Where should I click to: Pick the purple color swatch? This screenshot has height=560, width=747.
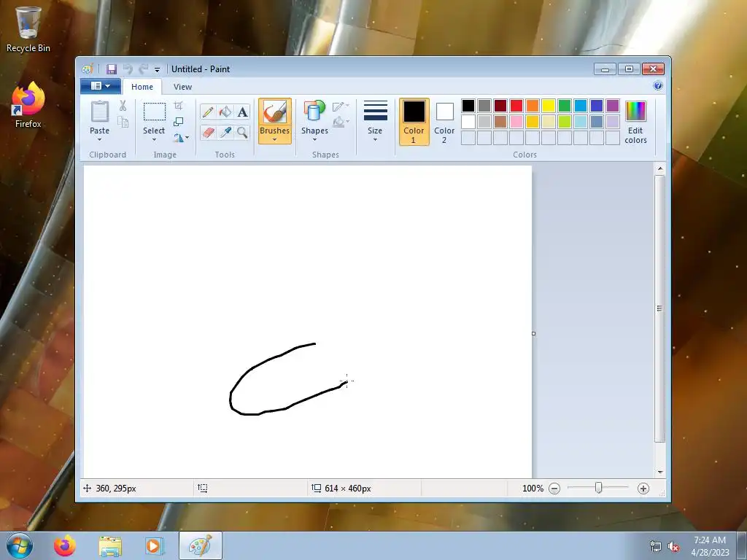click(613, 105)
